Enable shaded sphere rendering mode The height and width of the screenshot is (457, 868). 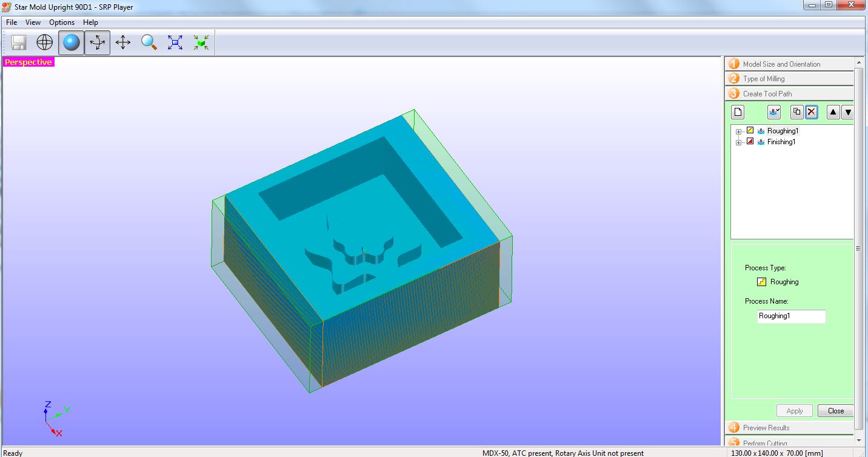[72, 42]
